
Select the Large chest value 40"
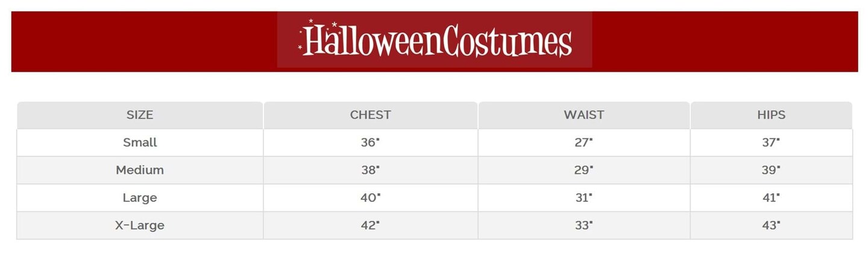click(370, 198)
